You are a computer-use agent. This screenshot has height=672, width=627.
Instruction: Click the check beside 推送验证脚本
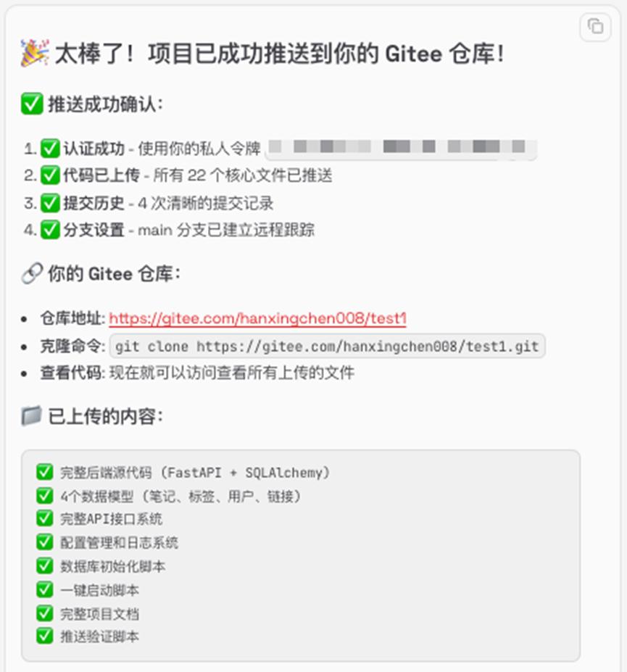tap(44, 636)
